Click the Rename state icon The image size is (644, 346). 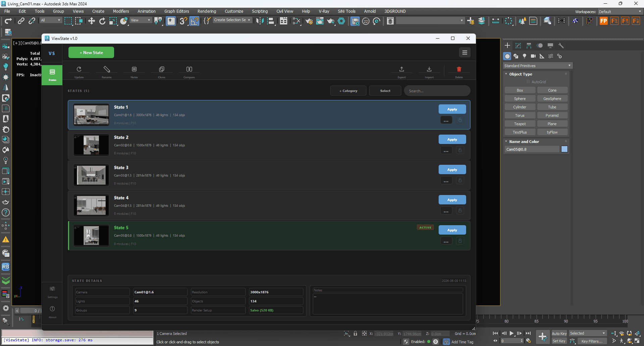(x=107, y=69)
